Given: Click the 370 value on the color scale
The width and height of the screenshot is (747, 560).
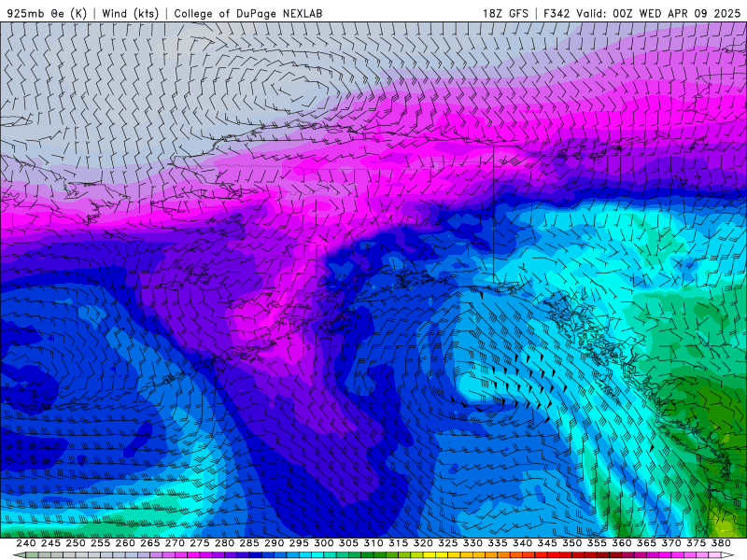Looking at the screenshot, I should pos(671,543).
